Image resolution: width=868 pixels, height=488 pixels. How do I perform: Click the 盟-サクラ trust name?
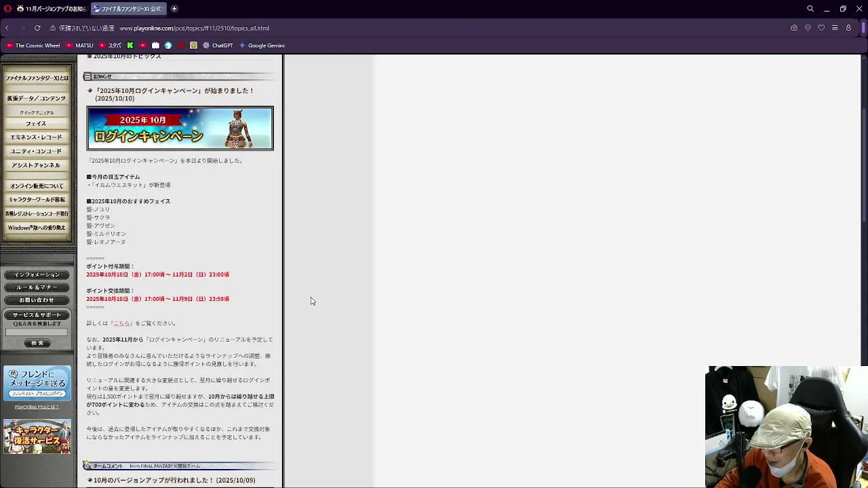tap(98, 218)
